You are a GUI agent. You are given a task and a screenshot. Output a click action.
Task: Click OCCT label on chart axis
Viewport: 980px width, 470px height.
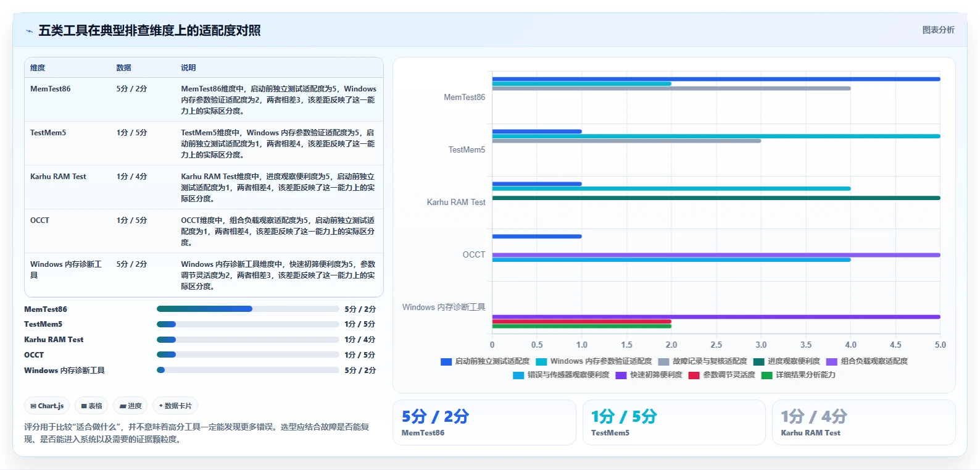(x=474, y=255)
